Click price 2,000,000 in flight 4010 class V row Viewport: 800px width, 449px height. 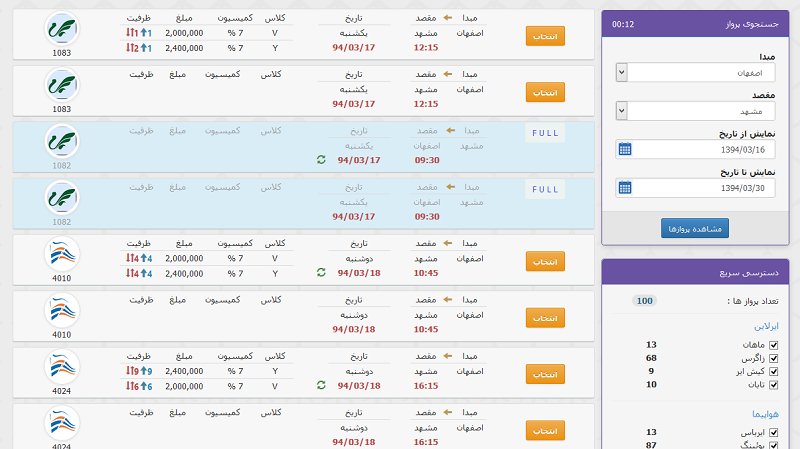pyautogui.click(x=184, y=259)
